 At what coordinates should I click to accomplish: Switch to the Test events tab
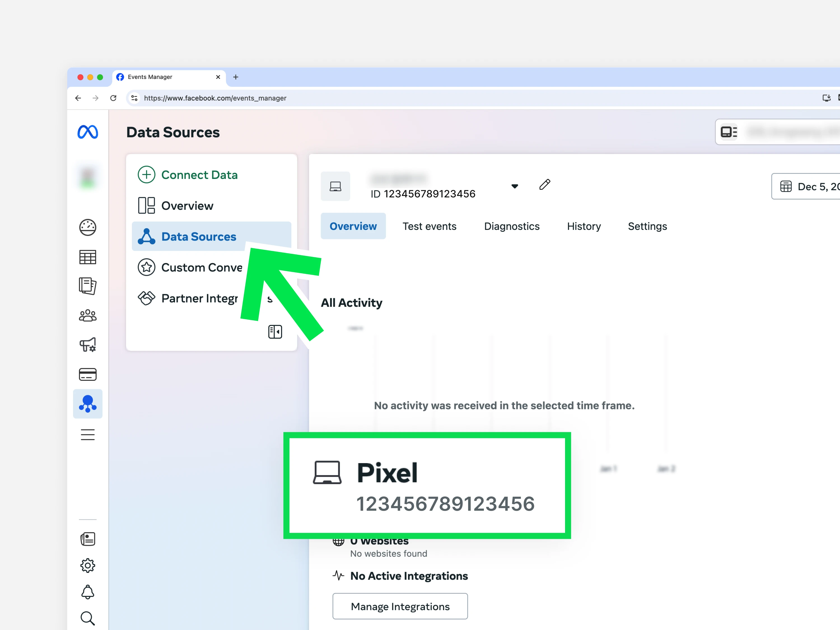(430, 226)
